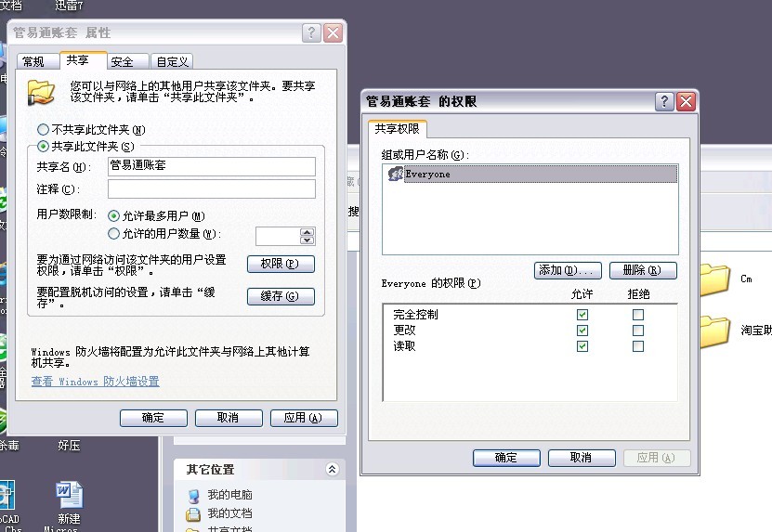Increase user count with spinner up arrow
The height and width of the screenshot is (532, 772).
click(x=307, y=232)
